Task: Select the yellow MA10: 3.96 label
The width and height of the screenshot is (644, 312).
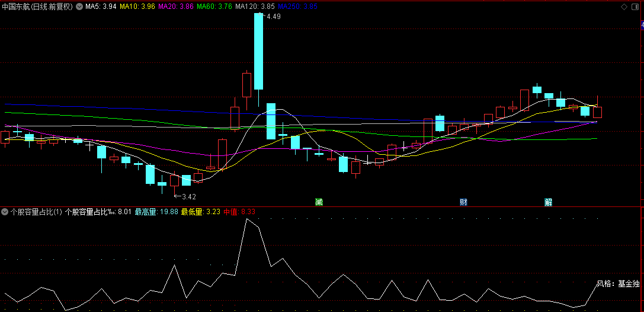Action: pos(137,7)
